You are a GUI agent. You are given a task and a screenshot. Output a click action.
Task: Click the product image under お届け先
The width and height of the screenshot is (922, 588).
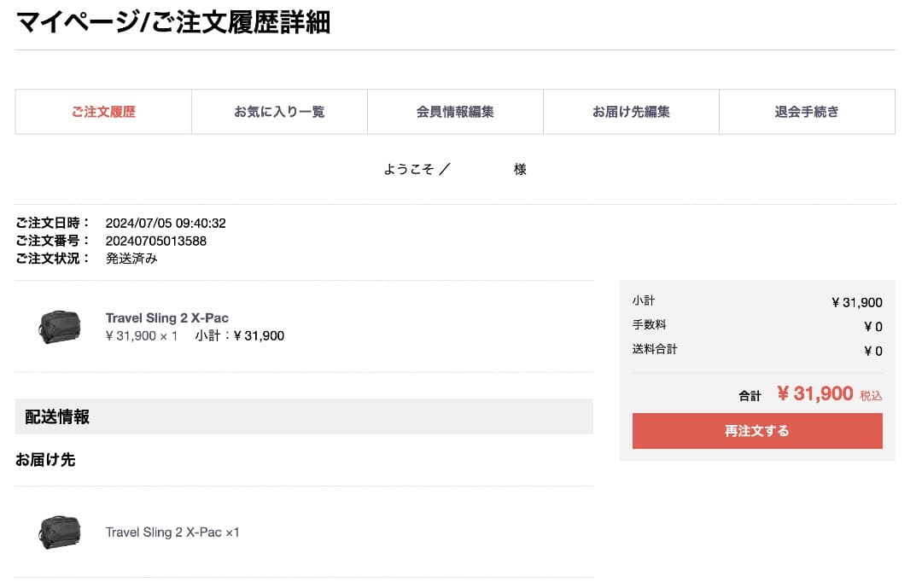coord(59,532)
